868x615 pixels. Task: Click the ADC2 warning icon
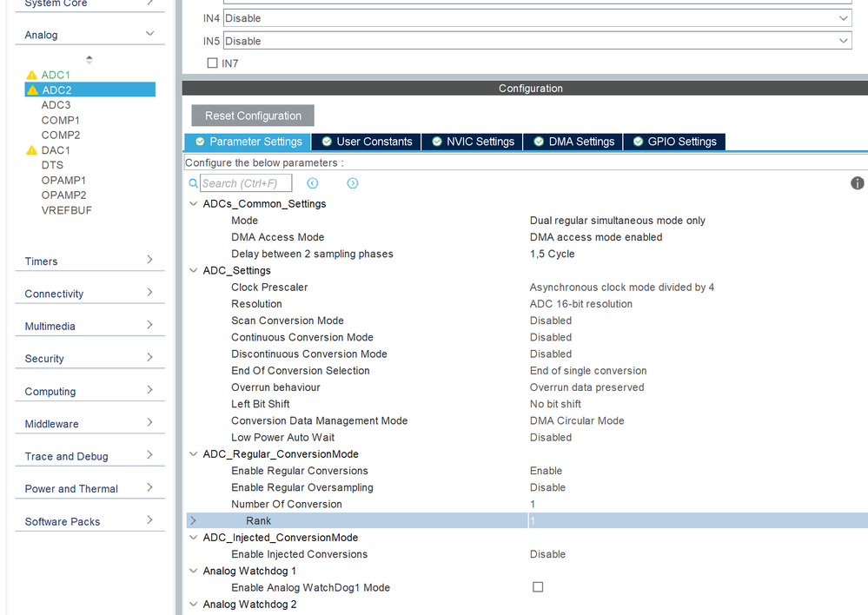[x=33, y=89]
